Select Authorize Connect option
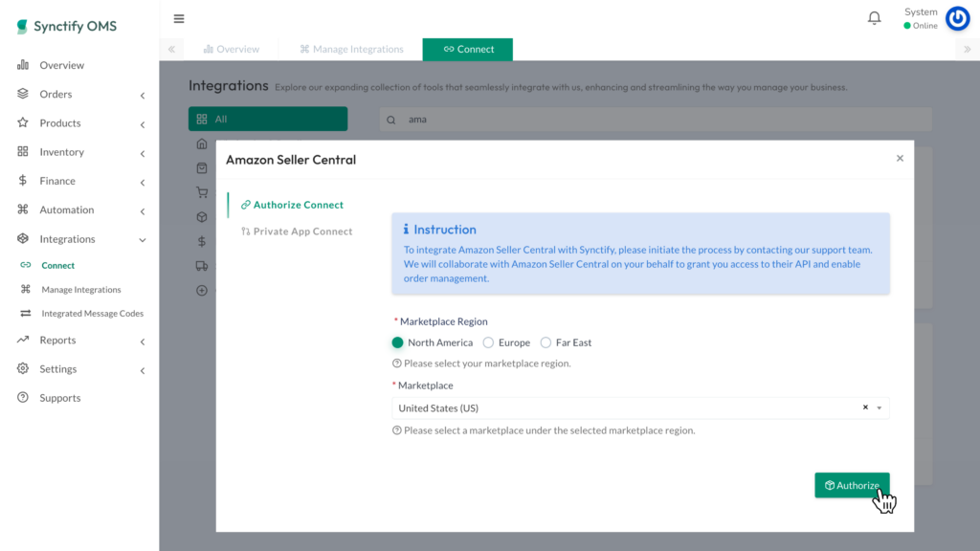Image resolution: width=980 pixels, height=551 pixels. pos(292,205)
